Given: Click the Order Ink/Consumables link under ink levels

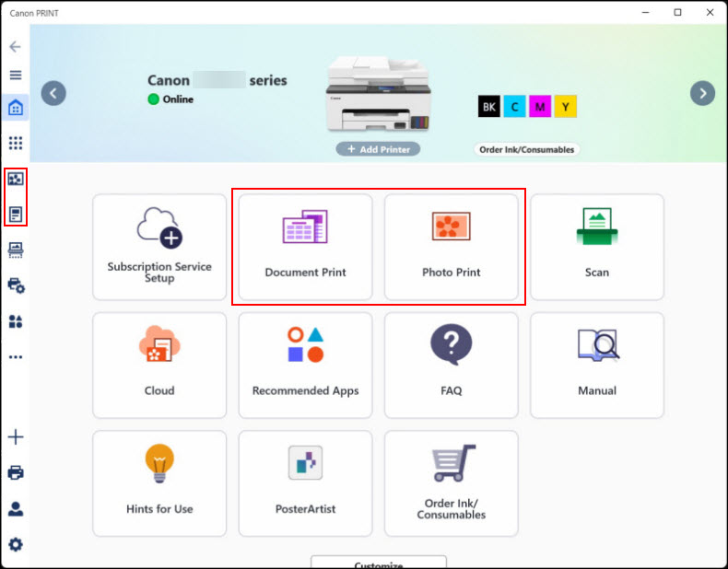Looking at the screenshot, I should 526,149.
